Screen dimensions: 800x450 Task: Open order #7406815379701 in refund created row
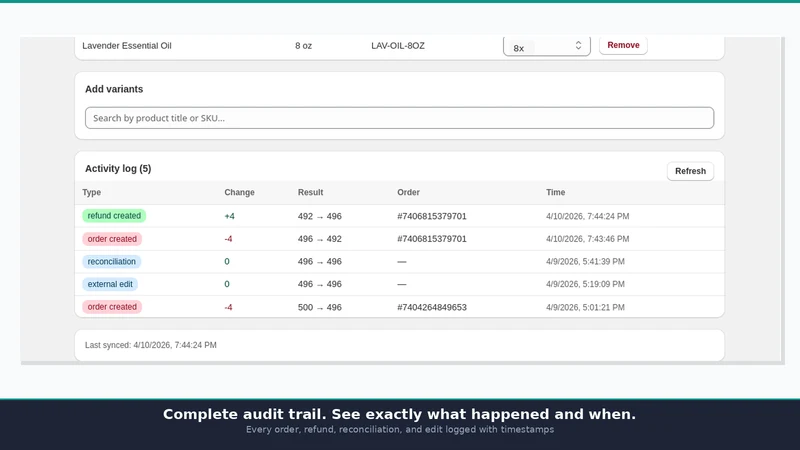(432, 216)
